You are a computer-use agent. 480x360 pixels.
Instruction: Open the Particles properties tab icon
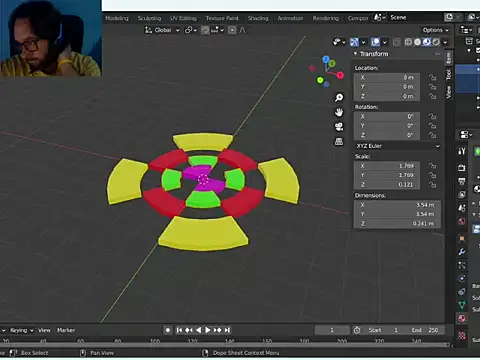coord(462,265)
